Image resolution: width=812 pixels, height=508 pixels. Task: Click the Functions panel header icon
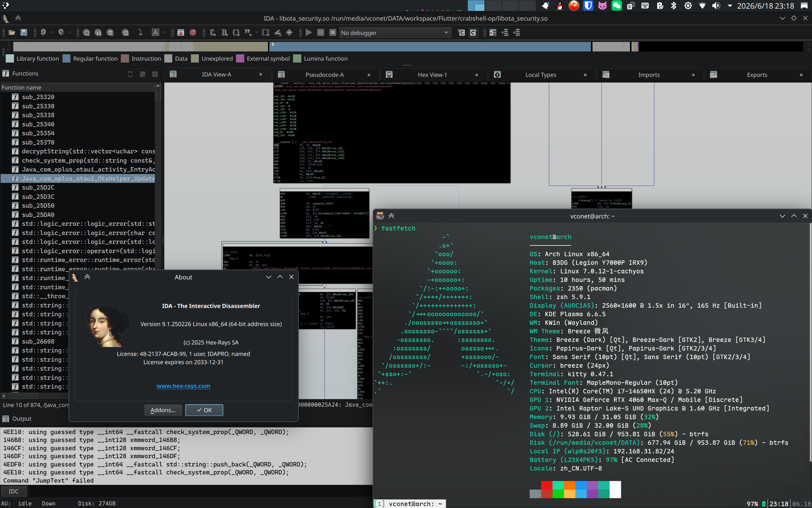click(x=6, y=74)
